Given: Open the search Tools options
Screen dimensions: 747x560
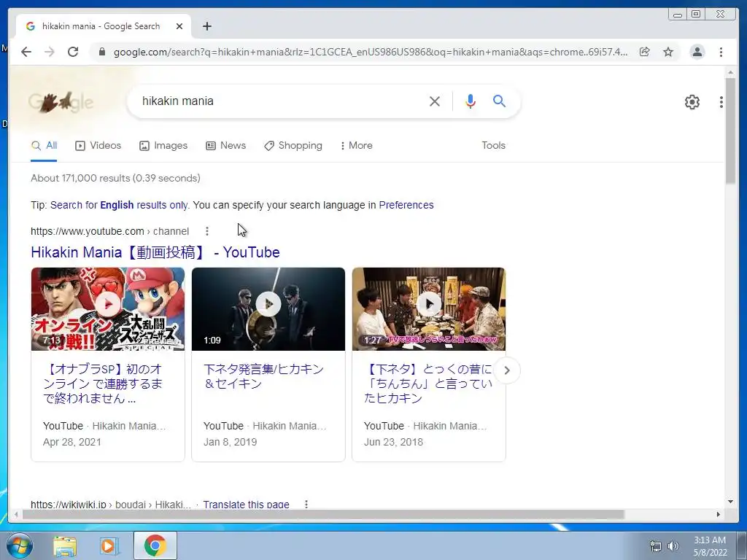Looking at the screenshot, I should [x=493, y=146].
